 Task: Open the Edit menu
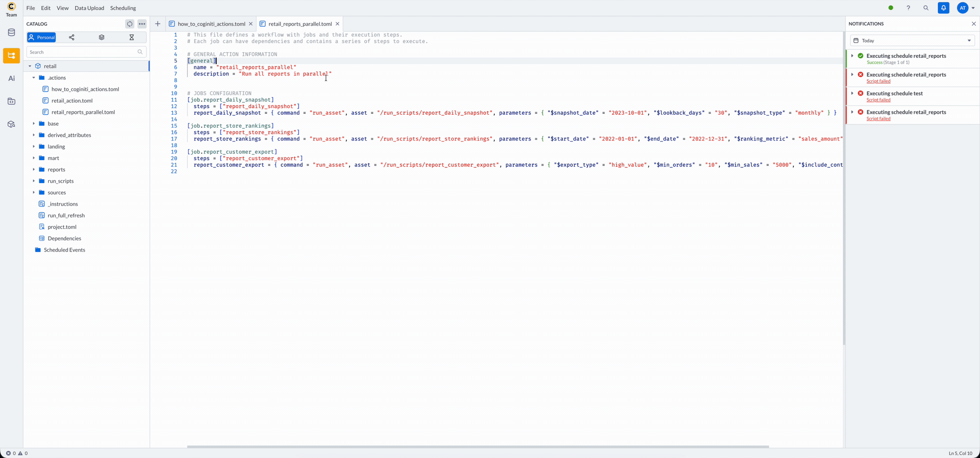click(46, 8)
